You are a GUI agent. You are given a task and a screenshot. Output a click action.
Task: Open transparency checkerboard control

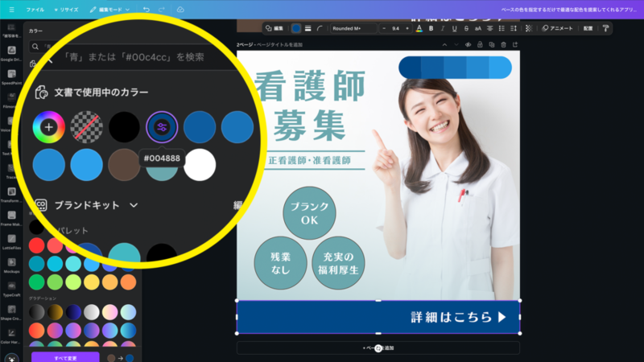[529, 28]
